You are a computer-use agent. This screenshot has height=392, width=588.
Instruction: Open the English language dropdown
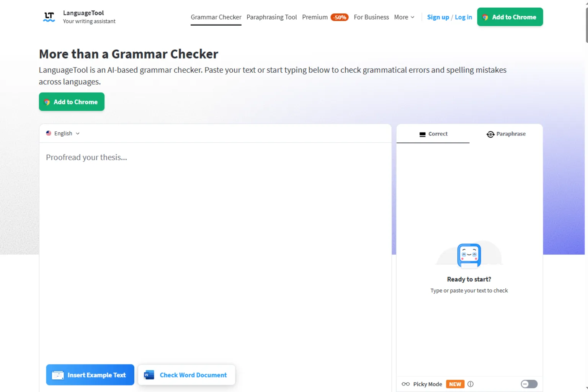(x=63, y=133)
